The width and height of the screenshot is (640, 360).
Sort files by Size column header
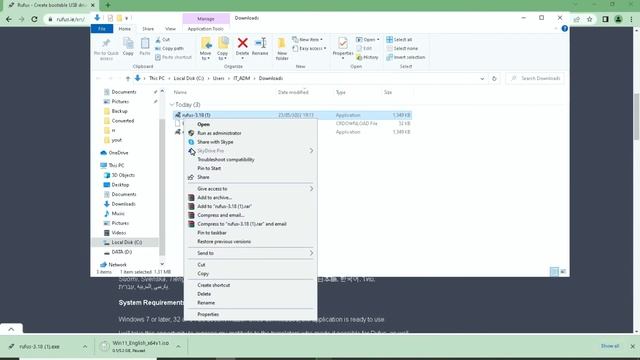(388, 92)
